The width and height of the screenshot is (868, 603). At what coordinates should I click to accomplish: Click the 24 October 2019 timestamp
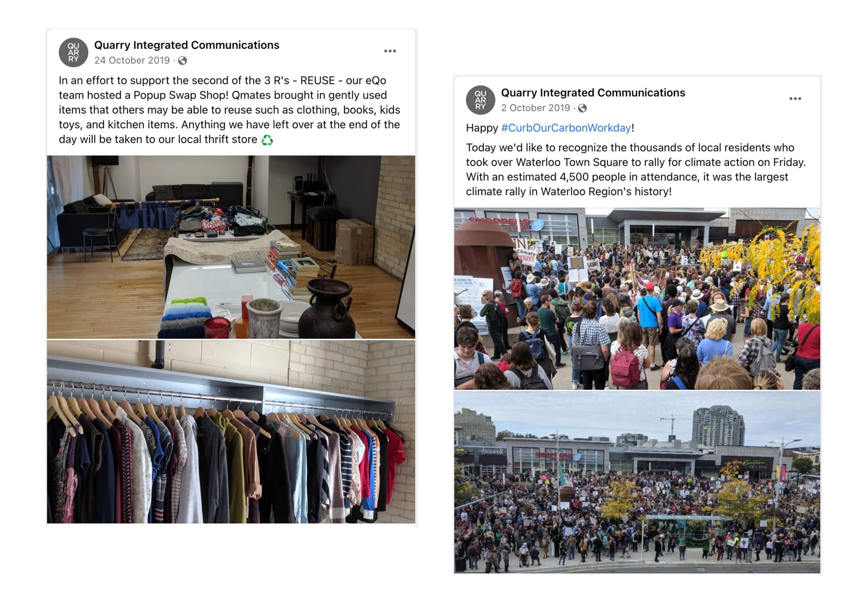pos(132,60)
